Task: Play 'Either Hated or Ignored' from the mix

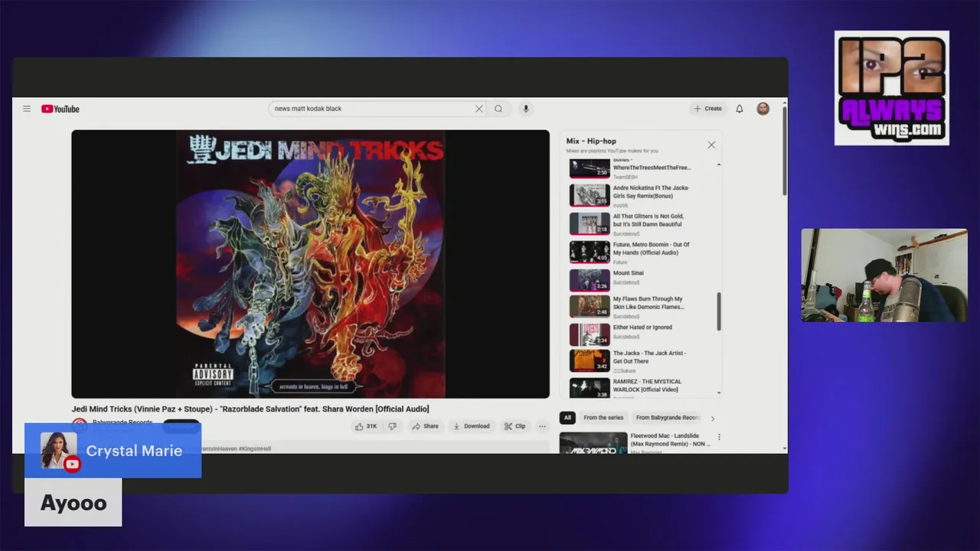Action: pyautogui.click(x=642, y=328)
